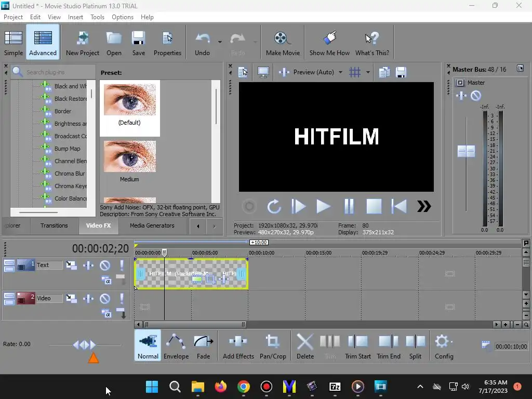Select the Border plug-in

(63, 111)
